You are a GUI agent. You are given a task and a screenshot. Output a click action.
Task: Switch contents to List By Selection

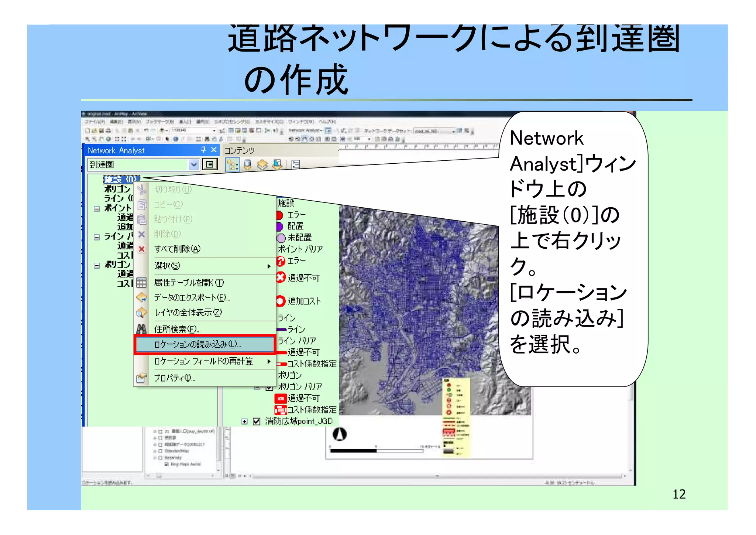coord(277,165)
